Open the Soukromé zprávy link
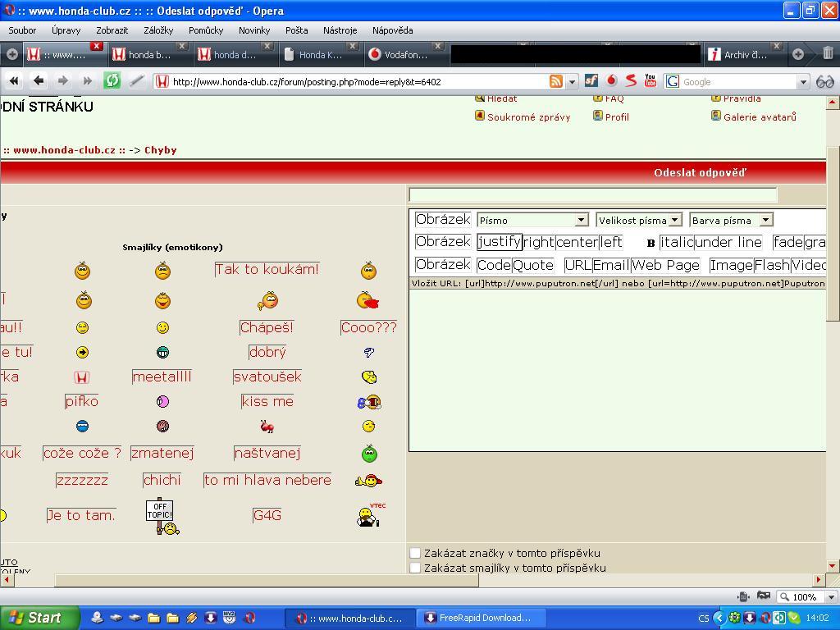The width and height of the screenshot is (840, 630). tap(528, 117)
